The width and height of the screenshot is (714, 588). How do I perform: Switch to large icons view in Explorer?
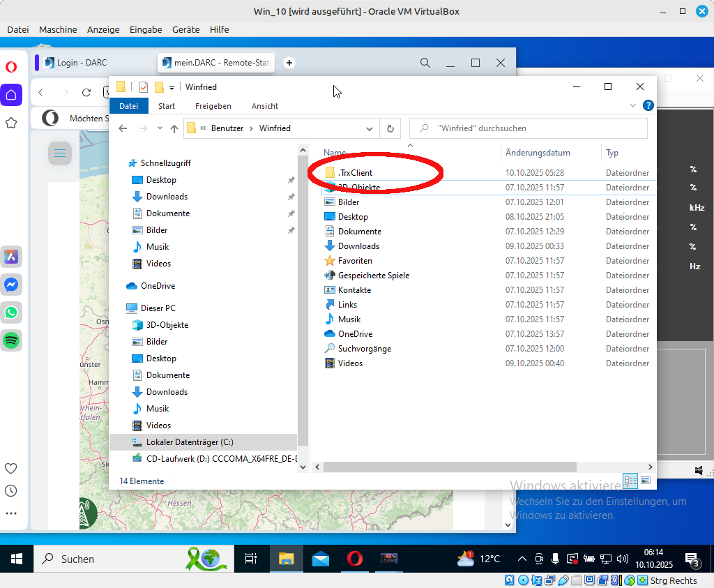point(646,481)
